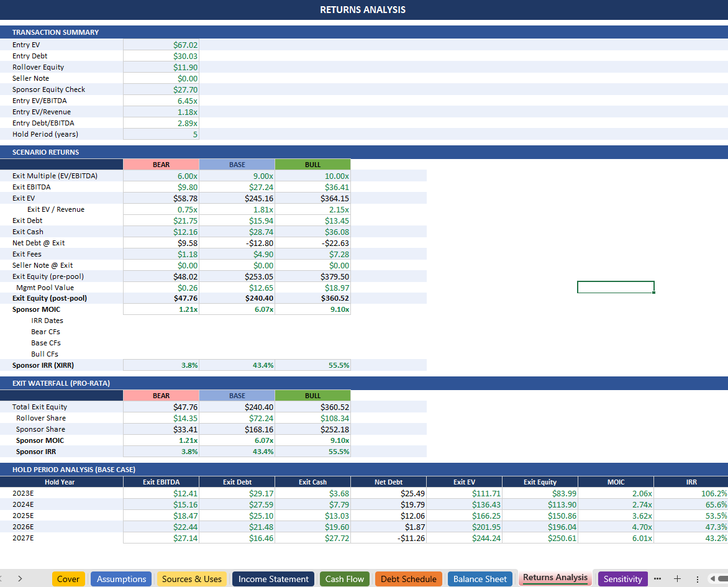This screenshot has height=587, width=728.
Task: Select 2025E Exit EV $166.25 cell
Action: (x=464, y=516)
